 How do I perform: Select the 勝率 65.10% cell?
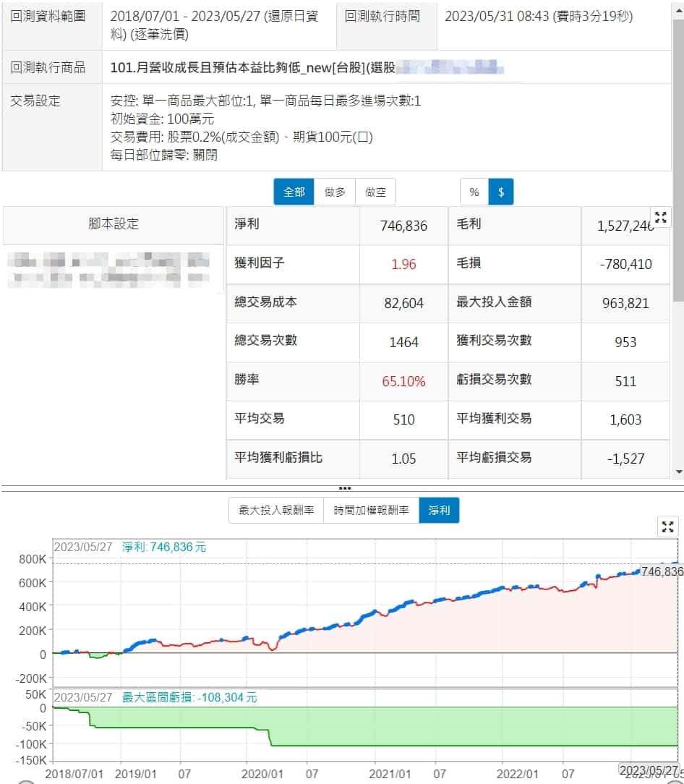tap(403, 381)
